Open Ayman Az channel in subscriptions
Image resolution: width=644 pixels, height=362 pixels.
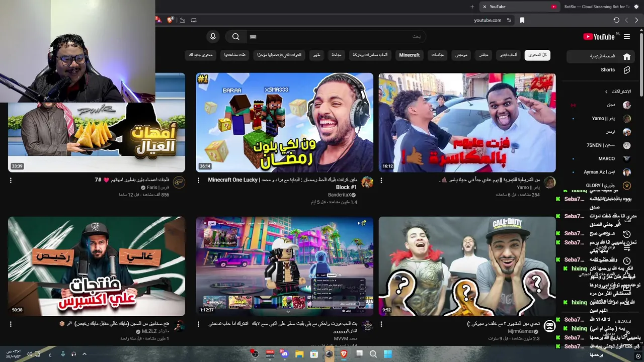[602, 172]
